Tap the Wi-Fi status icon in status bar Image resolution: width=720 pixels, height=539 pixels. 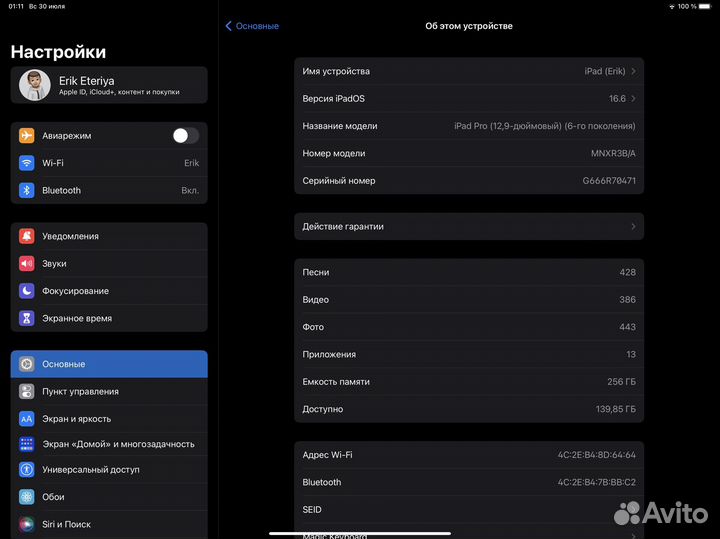pyautogui.click(x=672, y=6)
